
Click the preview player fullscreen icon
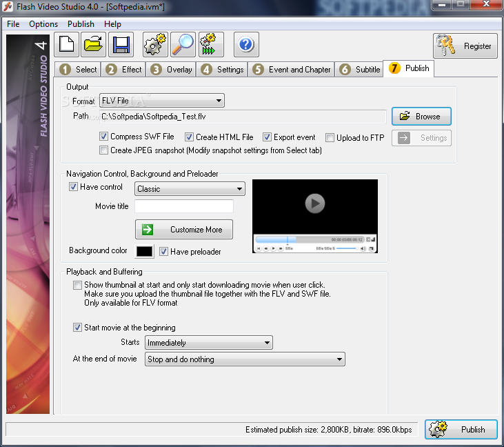pos(371,248)
